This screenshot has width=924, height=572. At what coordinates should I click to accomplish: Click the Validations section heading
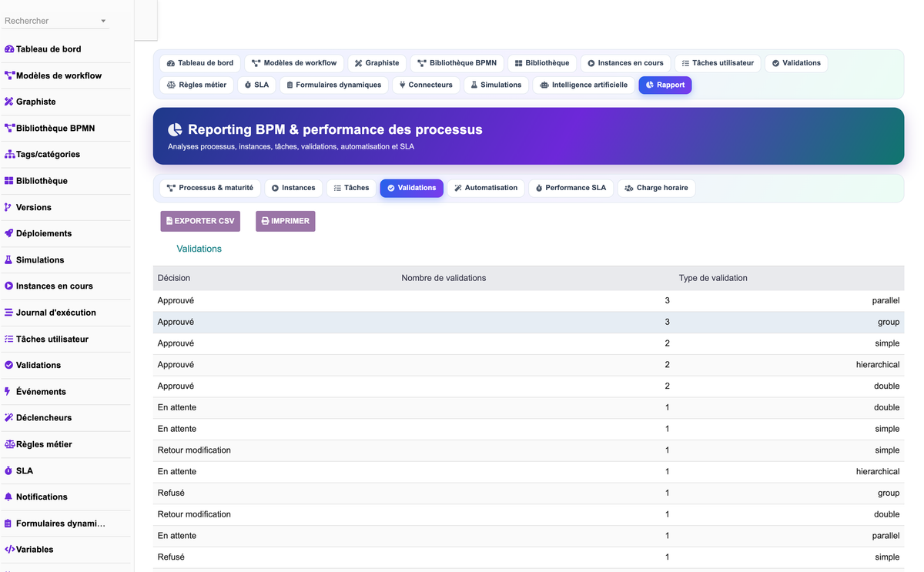(x=199, y=249)
